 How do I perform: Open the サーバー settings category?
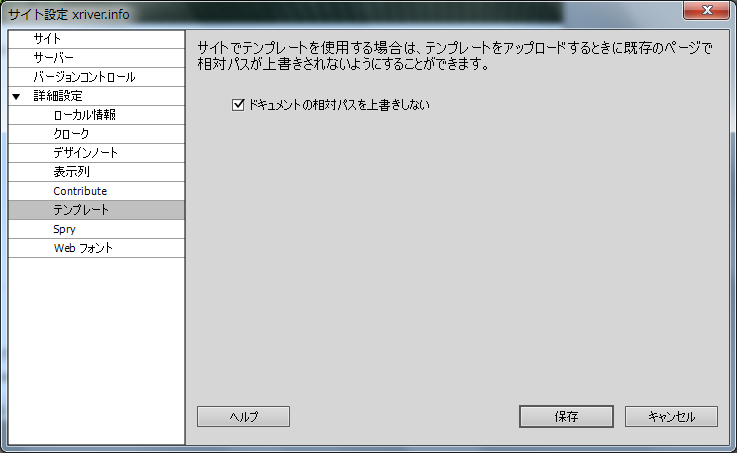click(x=96, y=58)
